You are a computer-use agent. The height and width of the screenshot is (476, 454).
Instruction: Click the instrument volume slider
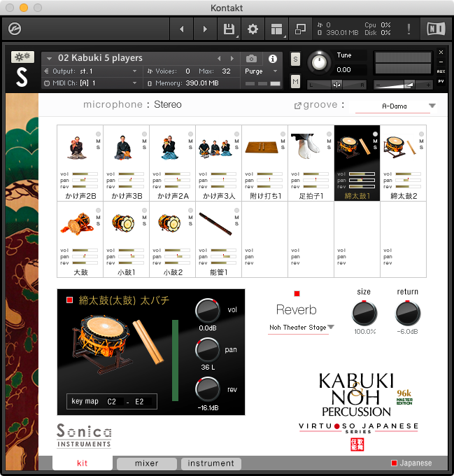click(403, 85)
